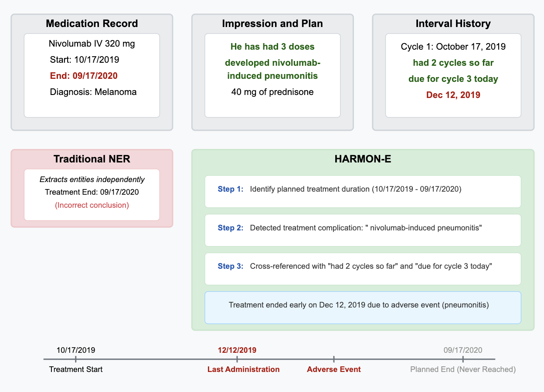This screenshot has height=392, width=544.
Task: Click the Treatment Start timeline tick
Action: pyautogui.click(x=76, y=359)
